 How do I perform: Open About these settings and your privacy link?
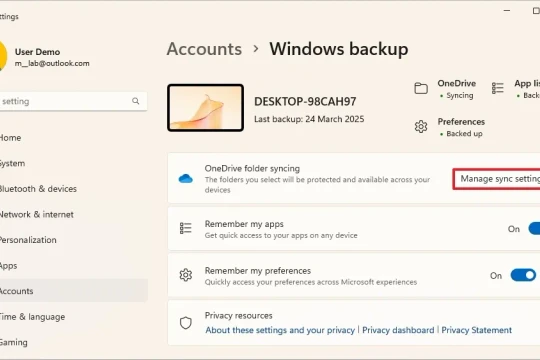pos(280,330)
